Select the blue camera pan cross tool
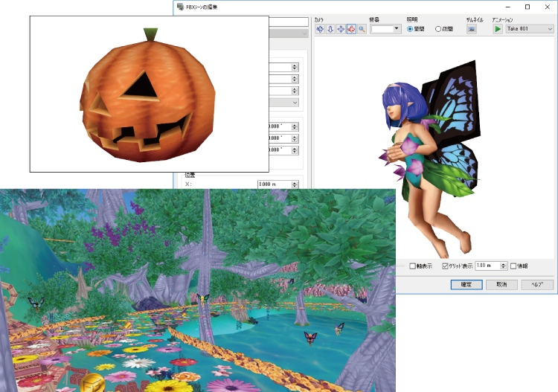This screenshot has width=558, height=392. [x=341, y=29]
